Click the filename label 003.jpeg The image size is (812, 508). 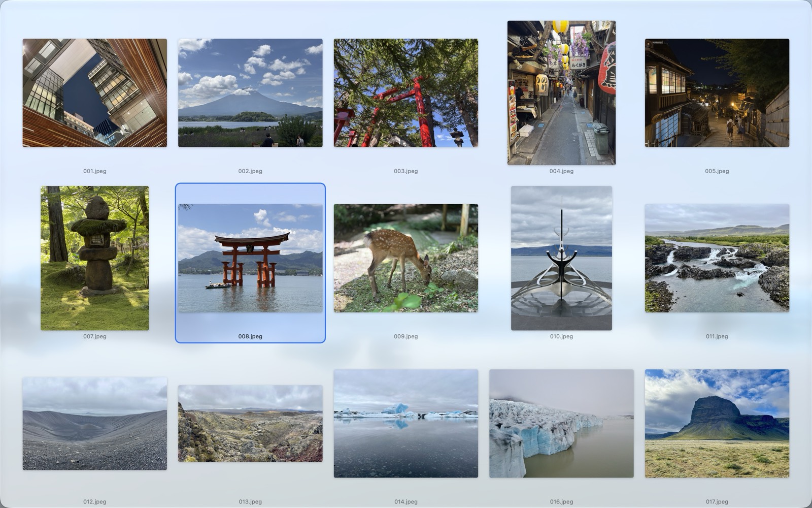[406, 171]
